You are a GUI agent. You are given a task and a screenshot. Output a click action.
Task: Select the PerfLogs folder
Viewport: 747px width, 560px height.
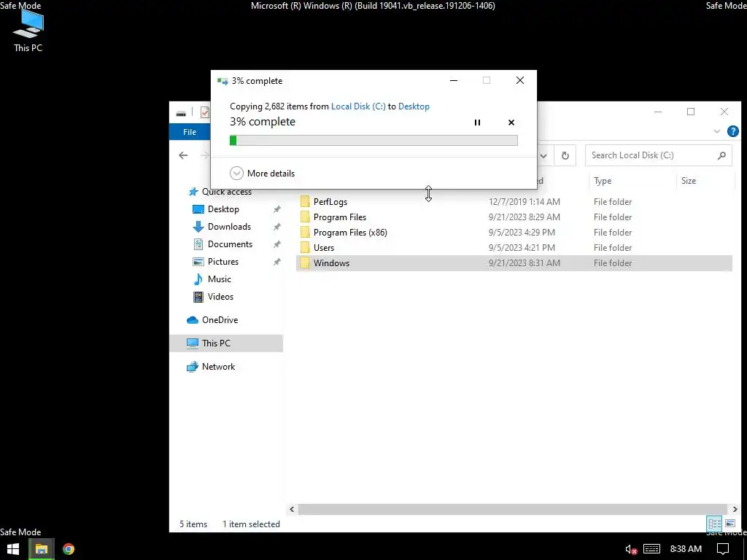point(330,202)
